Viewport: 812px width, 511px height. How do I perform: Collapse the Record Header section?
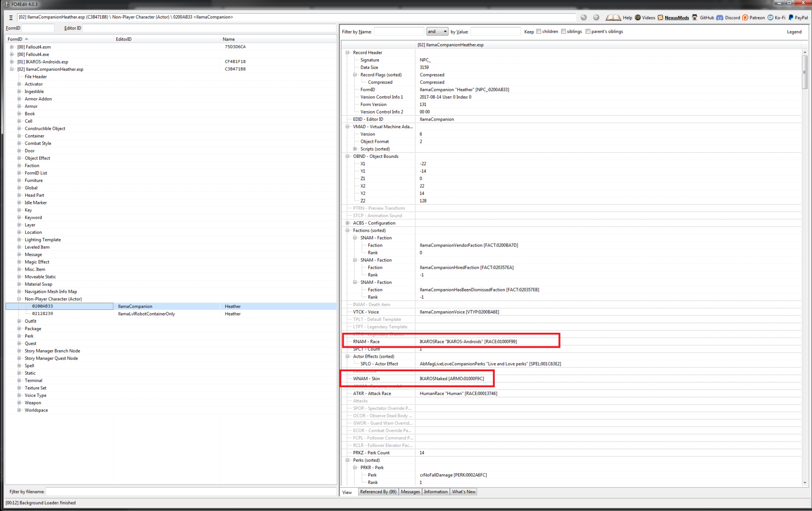(x=348, y=53)
